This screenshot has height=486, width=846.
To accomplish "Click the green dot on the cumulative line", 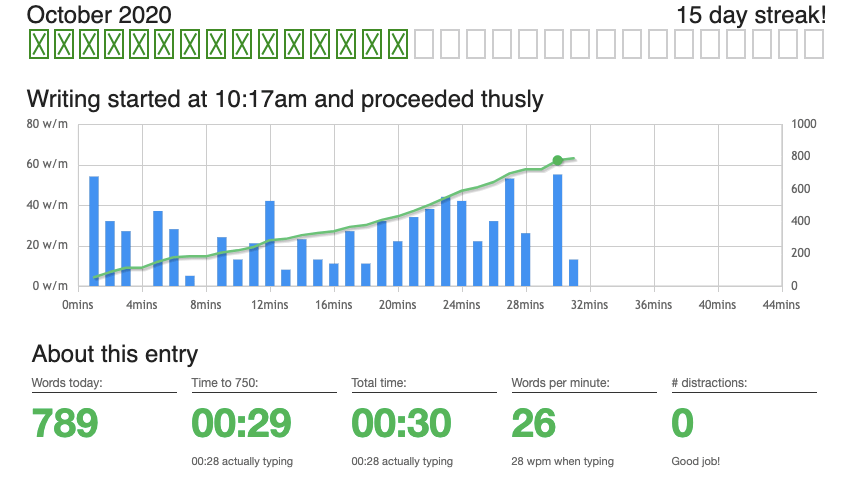I will point(557,160).
